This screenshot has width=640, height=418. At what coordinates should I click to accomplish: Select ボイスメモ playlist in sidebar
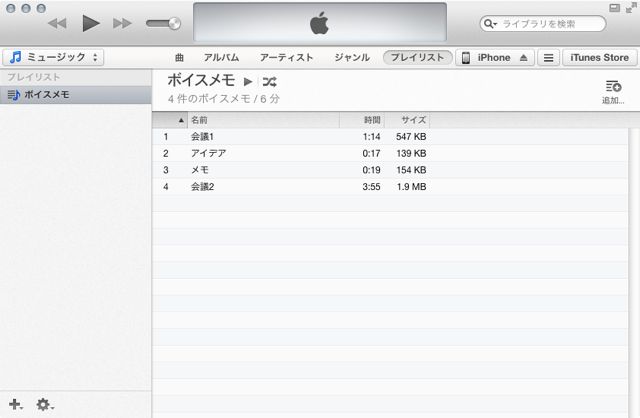[76, 95]
